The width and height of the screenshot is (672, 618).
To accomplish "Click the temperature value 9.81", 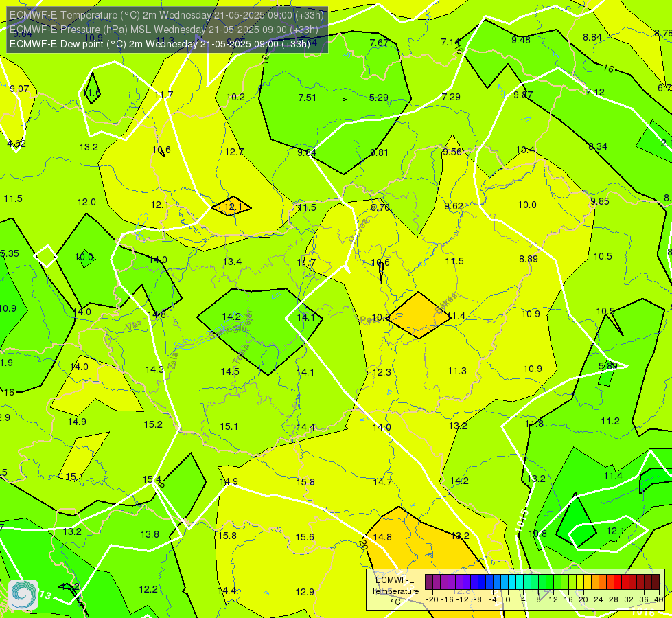I will (x=380, y=152).
